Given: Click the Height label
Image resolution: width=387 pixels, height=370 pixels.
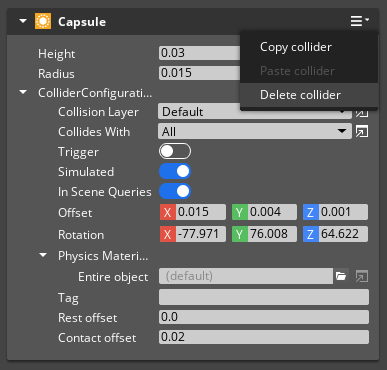Looking at the screenshot, I should click(56, 54).
